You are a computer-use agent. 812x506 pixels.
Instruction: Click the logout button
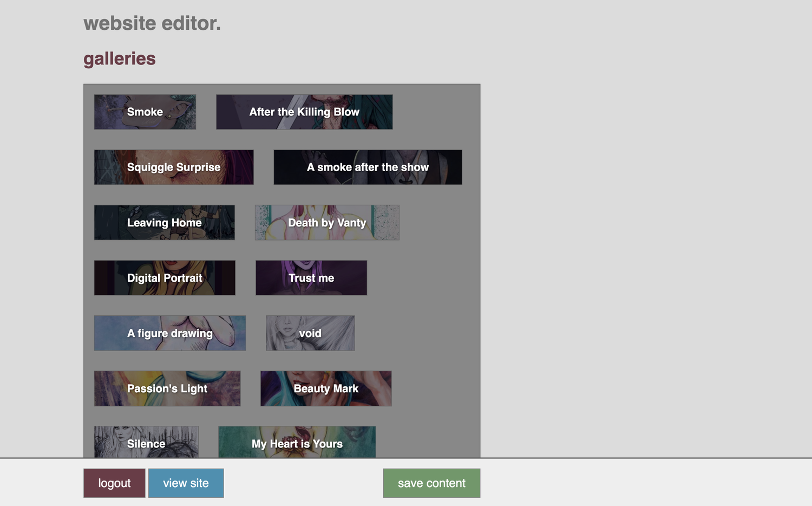pos(114,483)
